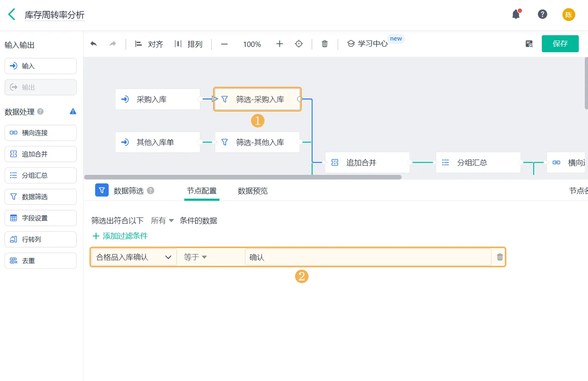Click the 100% zoom level
Image resolution: width=588 pixels, height=381 pixels.
(252, 44)
